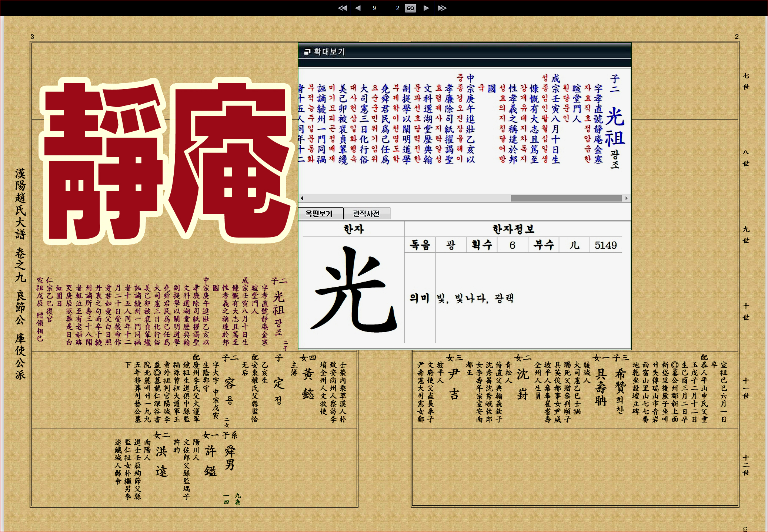Click the 독음 value 광
This screenshot has width=768, height=532.
(451, 245)
